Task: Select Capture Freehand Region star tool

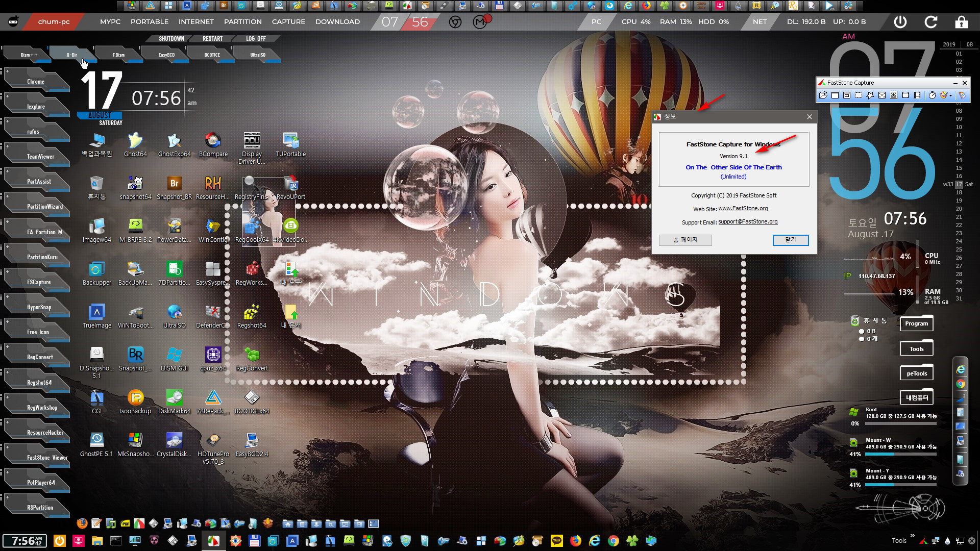Action: 870,95
